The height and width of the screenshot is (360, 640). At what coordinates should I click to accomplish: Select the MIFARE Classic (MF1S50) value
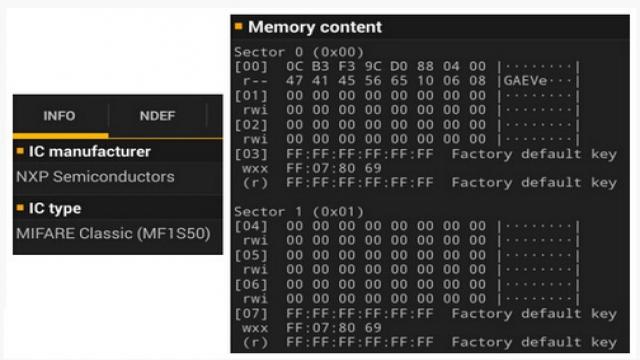point(113,233)
